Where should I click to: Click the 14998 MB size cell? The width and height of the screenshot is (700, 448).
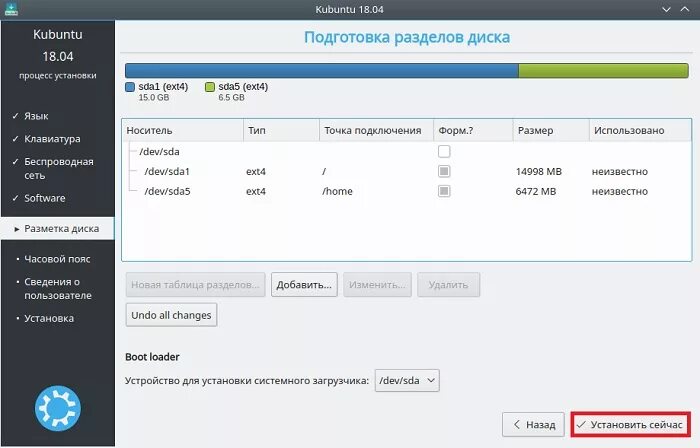(538, 171)
